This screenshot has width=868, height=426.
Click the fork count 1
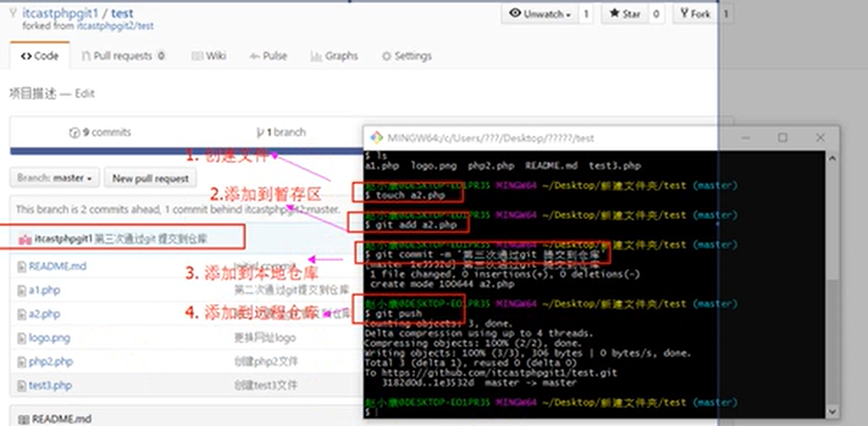[x=726, y=13]
